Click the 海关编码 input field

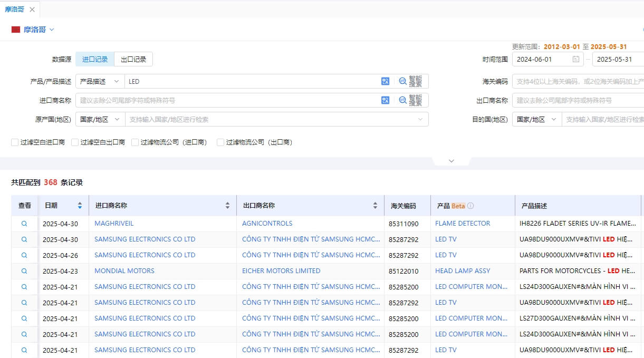[578, 81]
